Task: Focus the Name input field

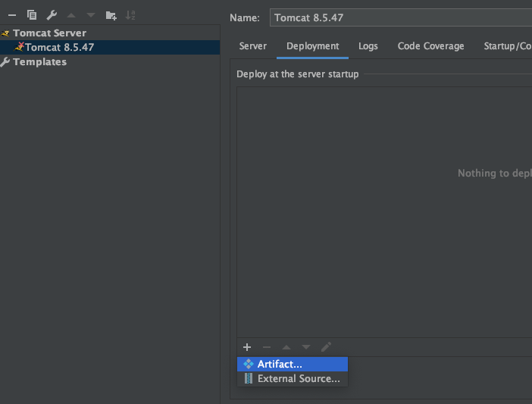Action: 401,17
